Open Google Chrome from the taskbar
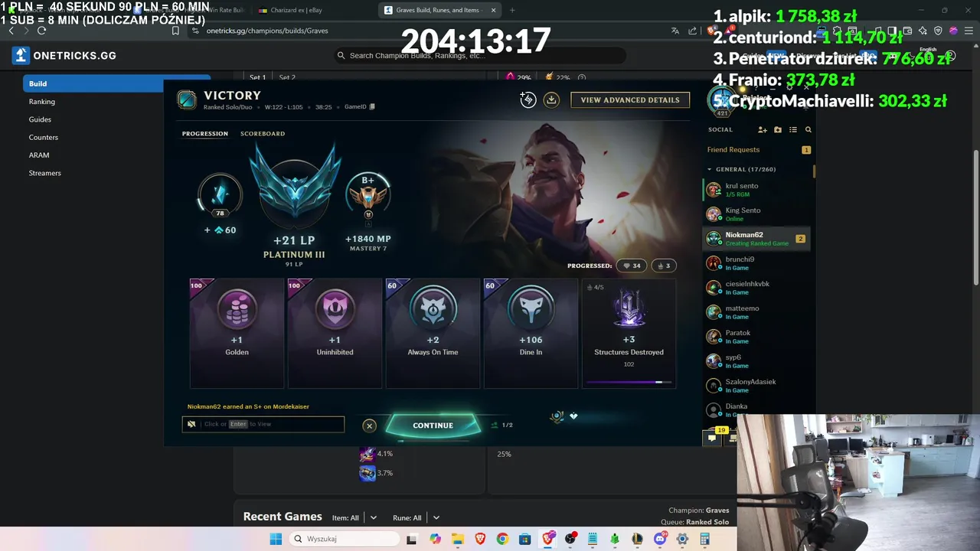The image size is (980, 551). click(502, 539)
